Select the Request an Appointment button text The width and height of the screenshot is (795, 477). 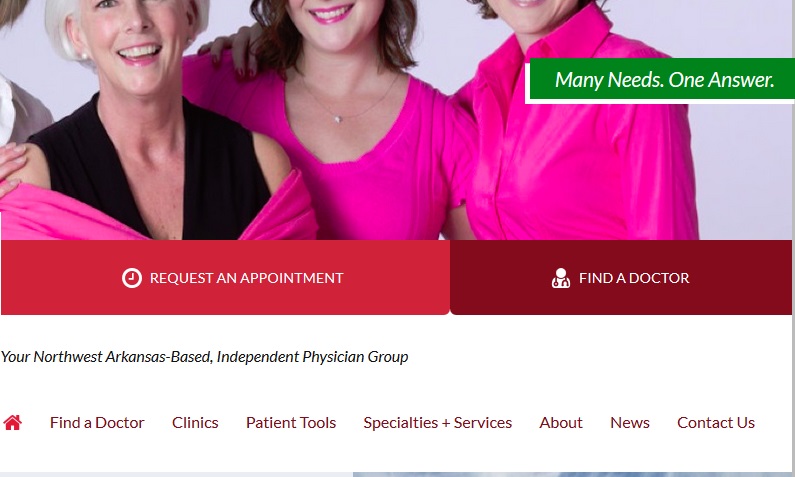(246, 278)
